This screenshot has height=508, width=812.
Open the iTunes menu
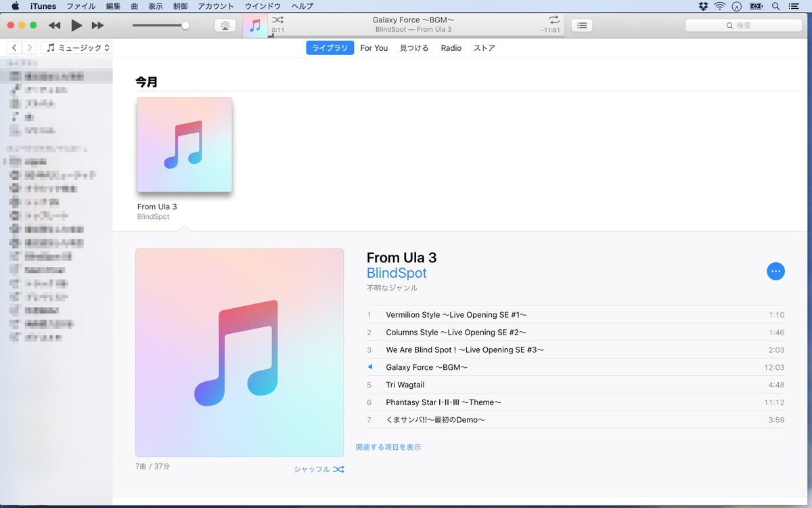coord(43,6)
